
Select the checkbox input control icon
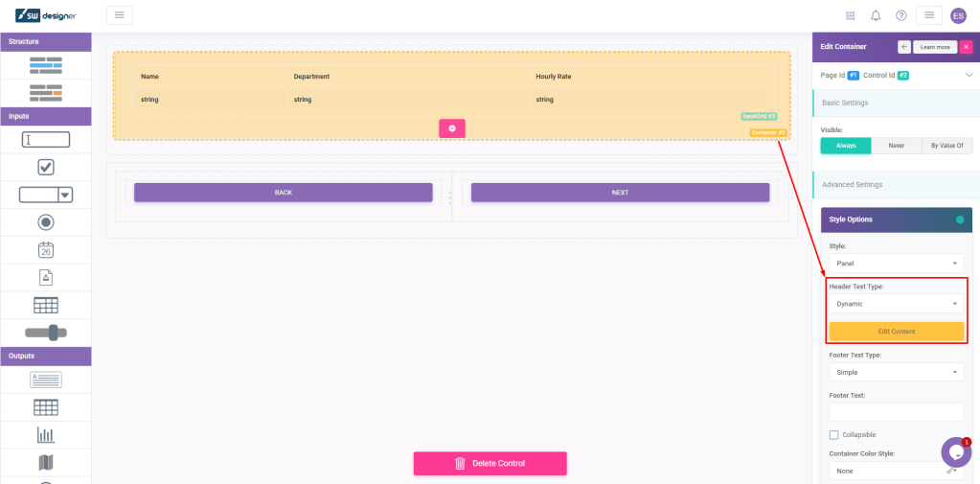45,167
